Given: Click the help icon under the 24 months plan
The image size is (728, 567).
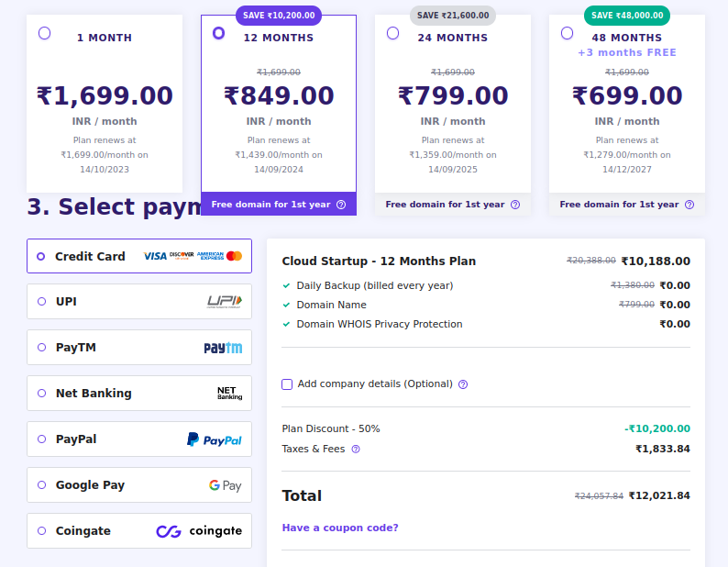Looking at the screenshot, I should 515,205.
